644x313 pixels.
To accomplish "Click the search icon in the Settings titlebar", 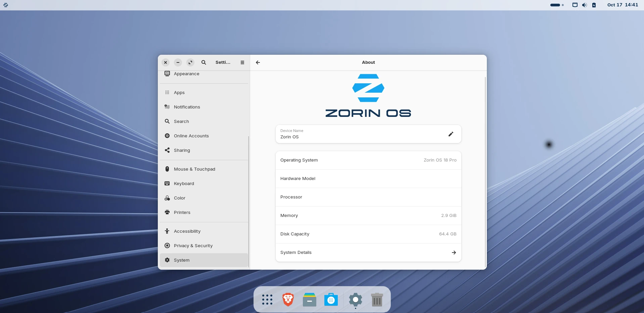I will pos(203,62).
